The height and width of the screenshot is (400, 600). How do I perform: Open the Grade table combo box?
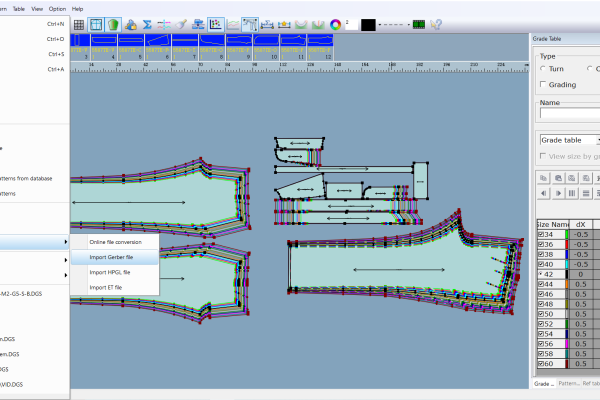coord(570,140)
